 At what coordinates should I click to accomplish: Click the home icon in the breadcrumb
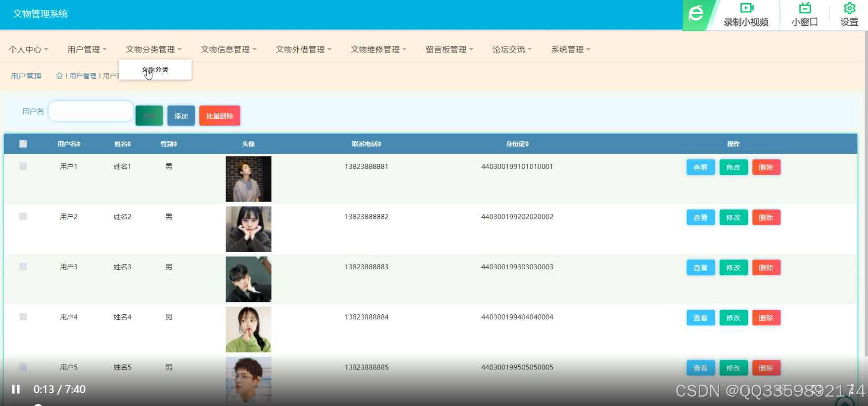click(59, 76)
